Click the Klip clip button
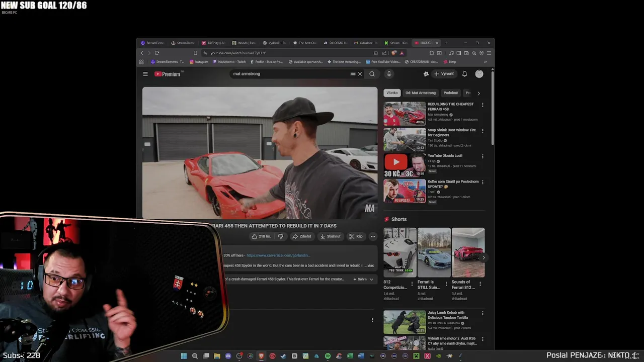Image resolution: width=644 pixels, height=362 pixels. (356, 236)
